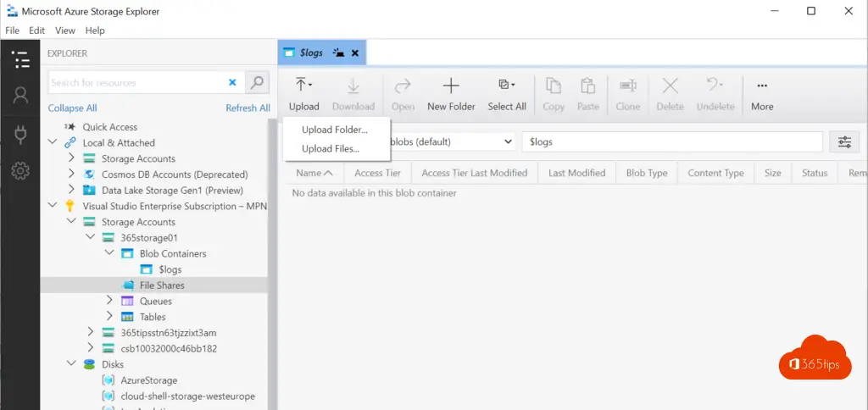Expand the Queues node
868x410 pixels.
click(109, 301)
